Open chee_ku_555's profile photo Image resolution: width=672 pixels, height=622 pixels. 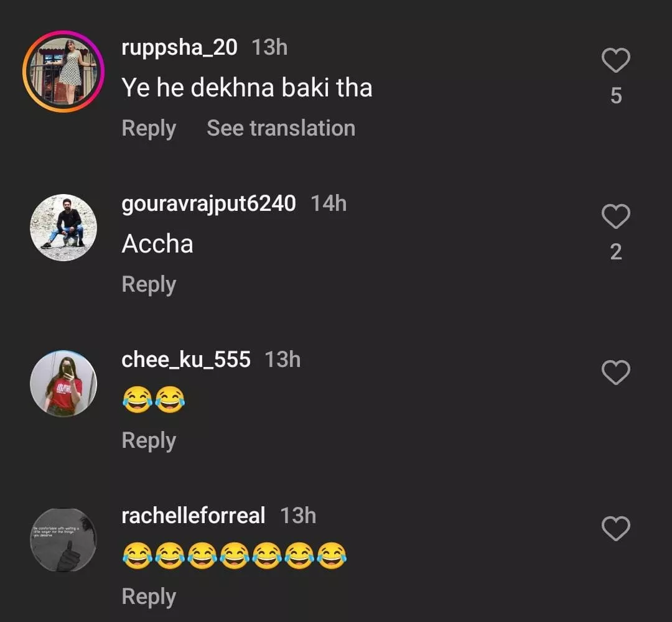(63, 384)
